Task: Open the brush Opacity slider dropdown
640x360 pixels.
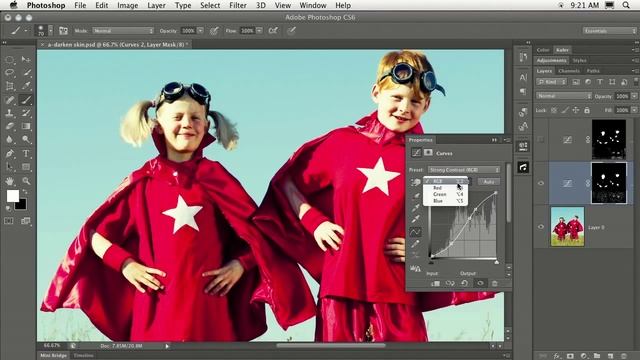Action: (x=200, y=31)
